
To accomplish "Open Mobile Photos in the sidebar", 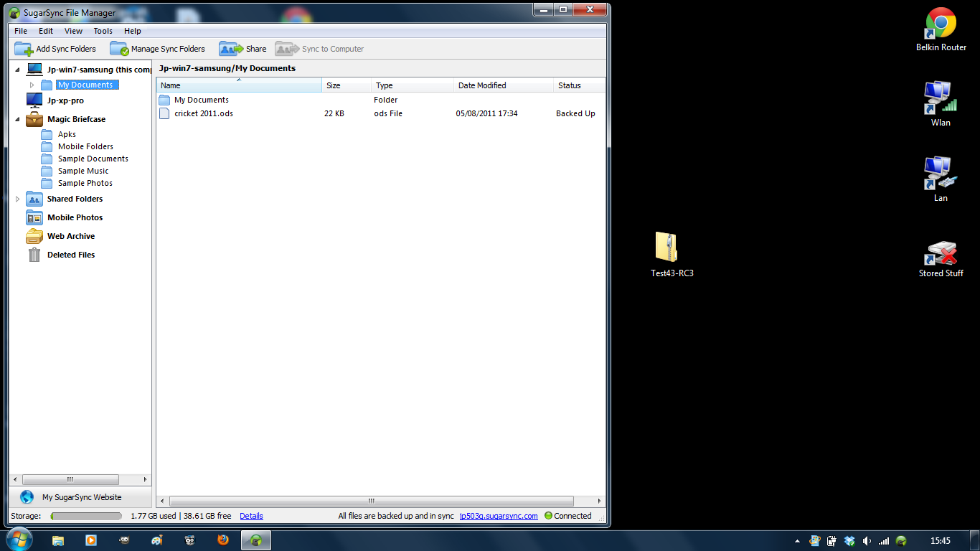I will pos(65,217).
